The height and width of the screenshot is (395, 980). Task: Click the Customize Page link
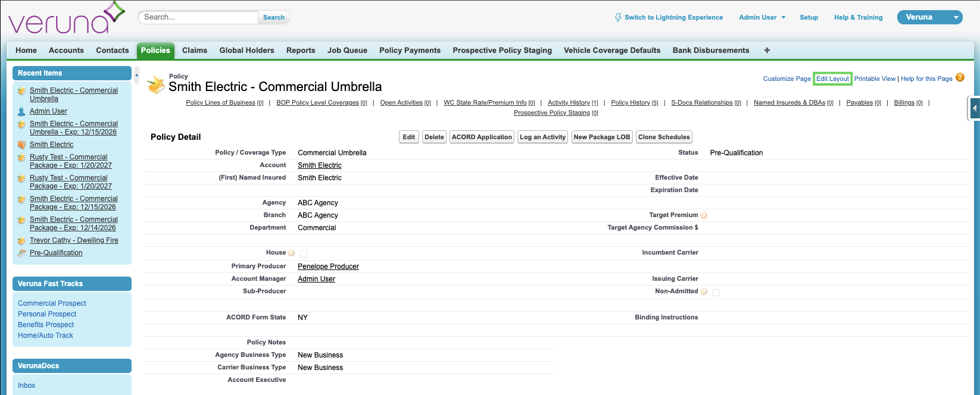coord(787,79)
